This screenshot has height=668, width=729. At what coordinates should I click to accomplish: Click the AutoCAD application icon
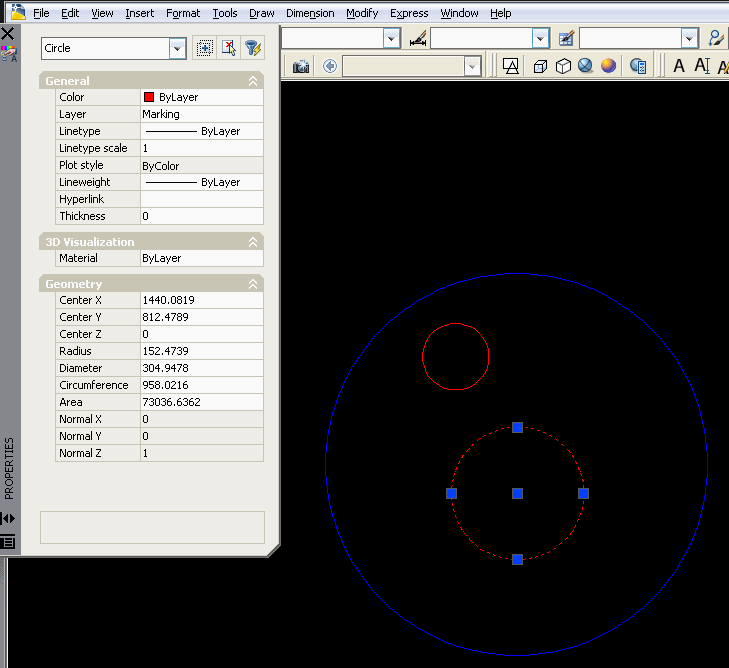pyautogui.click(x=18, y=12)
